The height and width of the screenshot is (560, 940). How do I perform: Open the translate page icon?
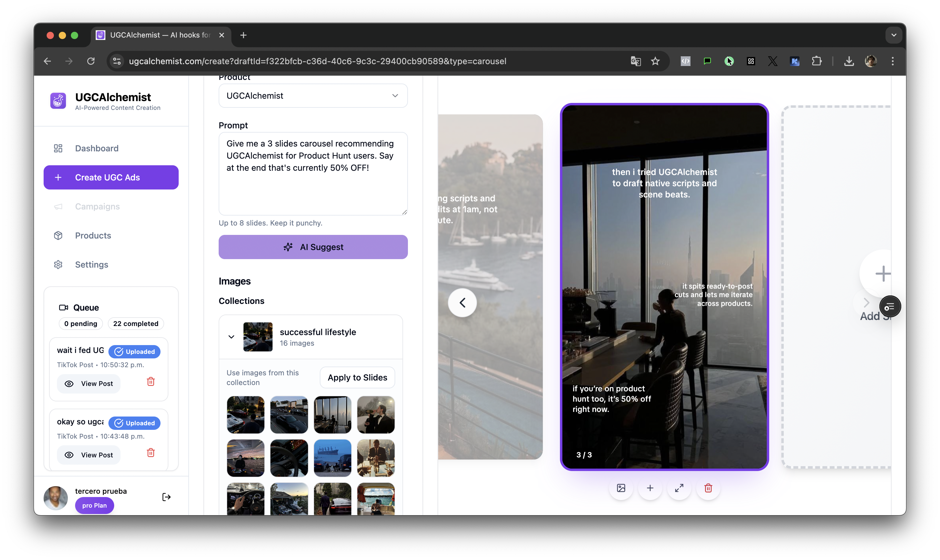pos(635,61)
